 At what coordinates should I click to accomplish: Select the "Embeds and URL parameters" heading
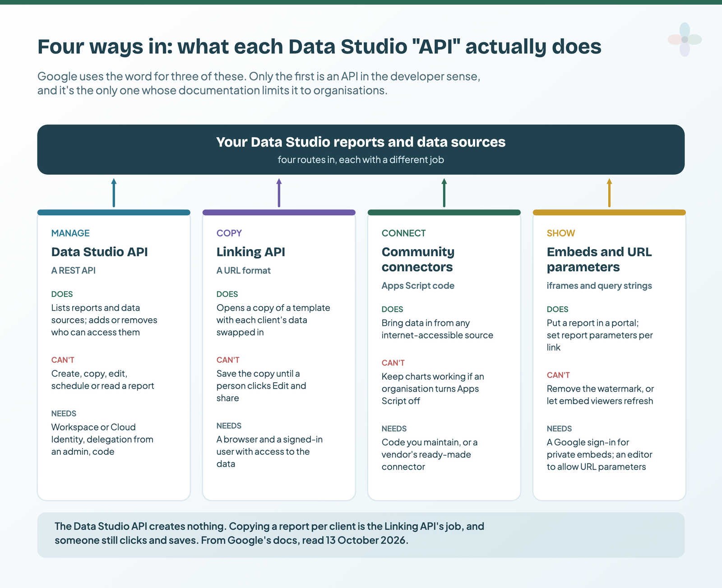(599, 259)
